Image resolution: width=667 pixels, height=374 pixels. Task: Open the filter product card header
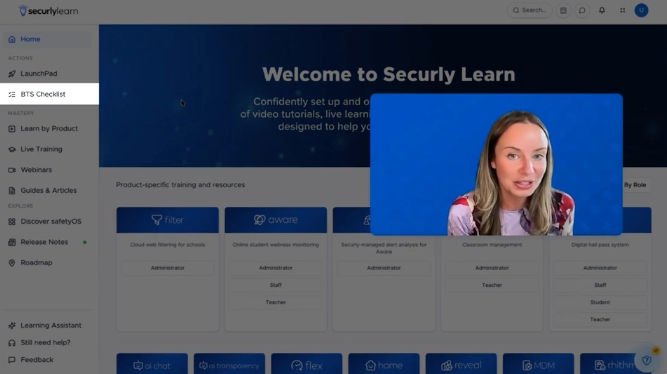coord(168,220)
